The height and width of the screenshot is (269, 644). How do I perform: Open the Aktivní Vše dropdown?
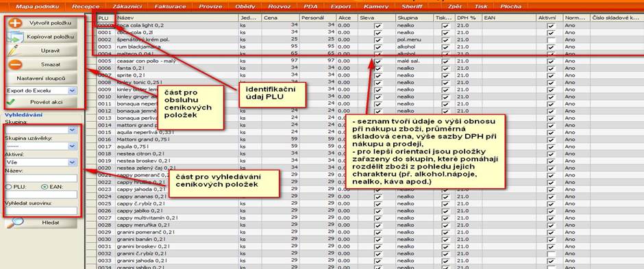point(41,162)
